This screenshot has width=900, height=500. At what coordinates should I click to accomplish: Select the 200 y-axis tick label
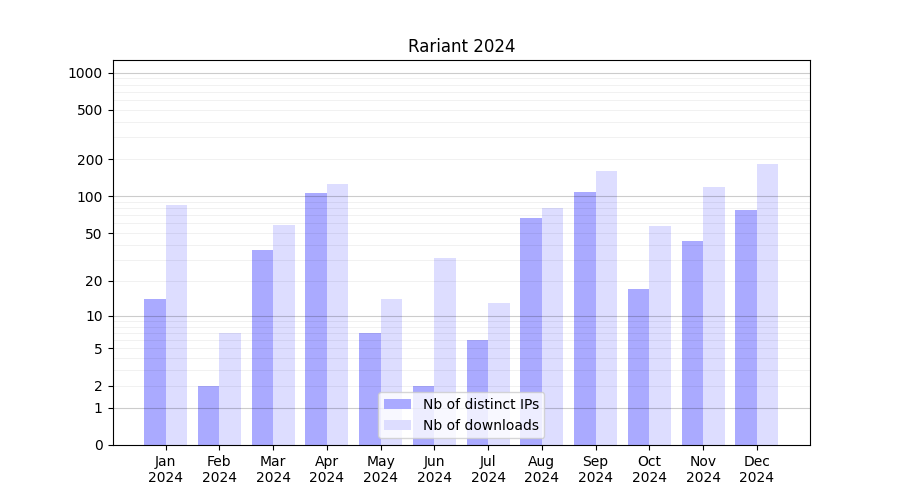pyautogui.click(x=91, y=160)
